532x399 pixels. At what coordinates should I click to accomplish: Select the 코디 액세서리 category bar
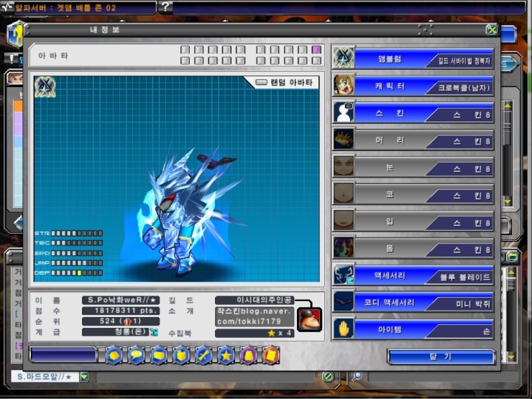pyautogui.click(x=424, y=302)
